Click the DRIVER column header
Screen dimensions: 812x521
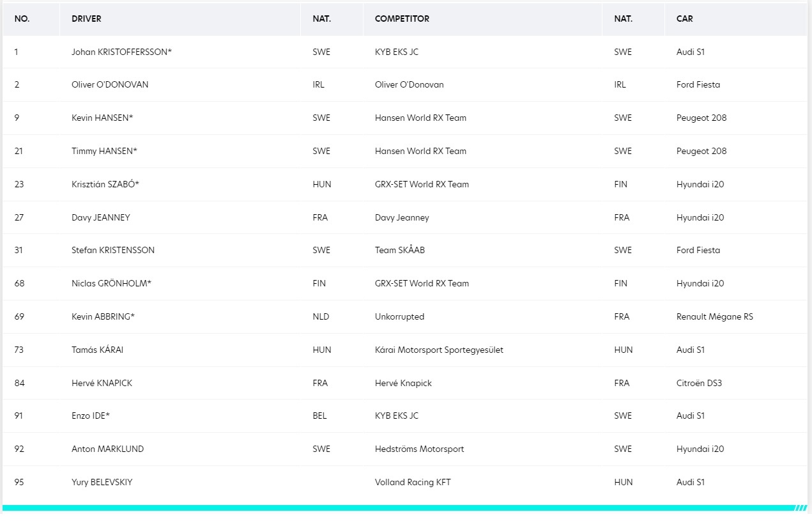86,19
